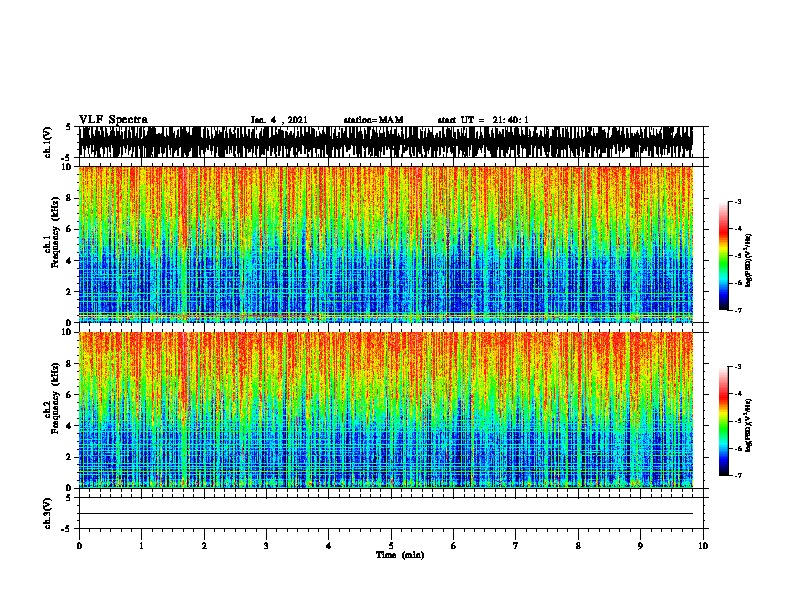Click inside the ch.1 spectrogram panel
The width and height of the screenshot is (792, 612).
click(386, 244)
